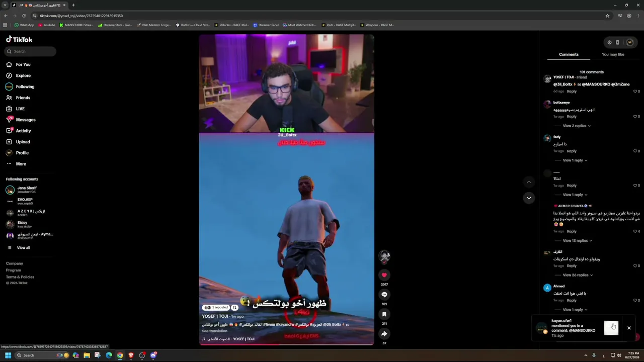Reply to boltxawye's comment
The image size is (644, 362).
572,117
